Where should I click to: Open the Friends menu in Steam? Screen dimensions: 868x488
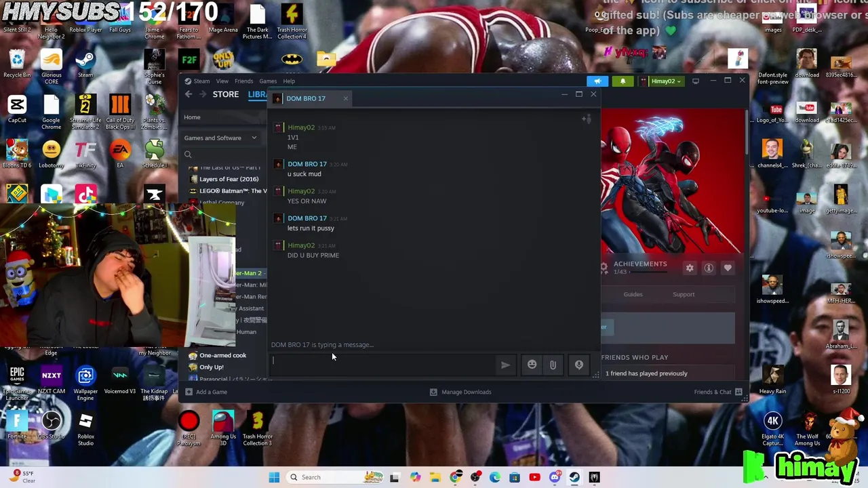(243, 81)
